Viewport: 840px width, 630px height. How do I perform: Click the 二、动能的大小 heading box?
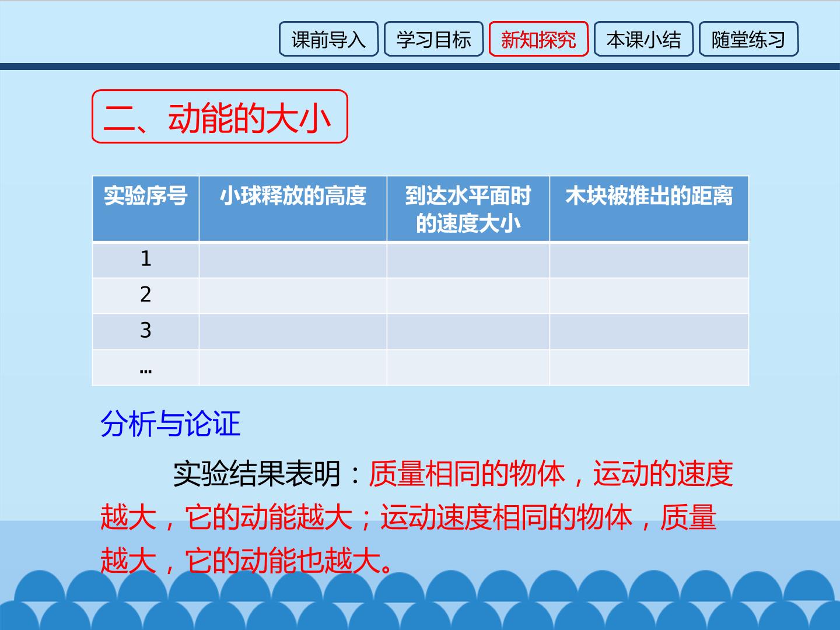click(220, 117)
